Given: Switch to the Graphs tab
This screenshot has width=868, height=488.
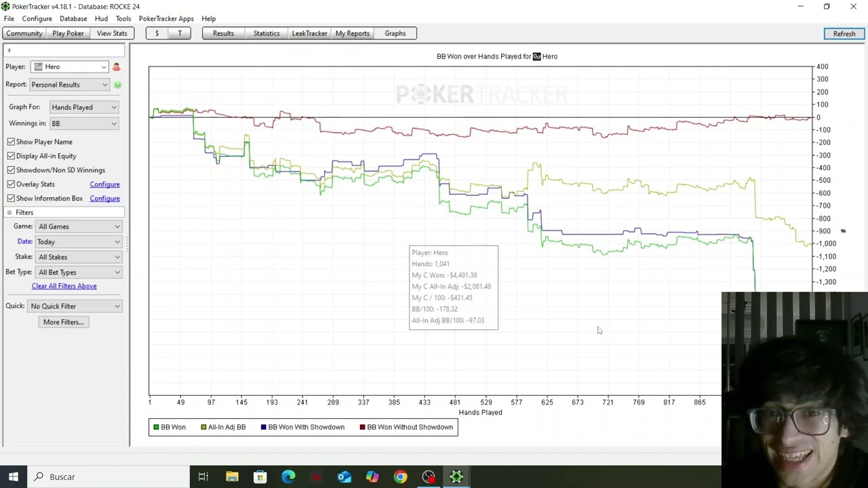Looking at the screenshot, I should pos(395,33).
